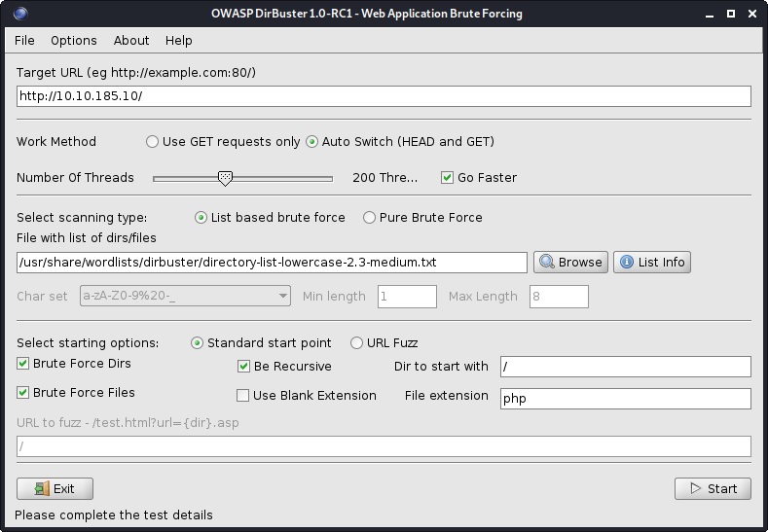Select Use GET requests only
Image resolution: width=768 pixels, height=532 pixels.
point(152,142)
